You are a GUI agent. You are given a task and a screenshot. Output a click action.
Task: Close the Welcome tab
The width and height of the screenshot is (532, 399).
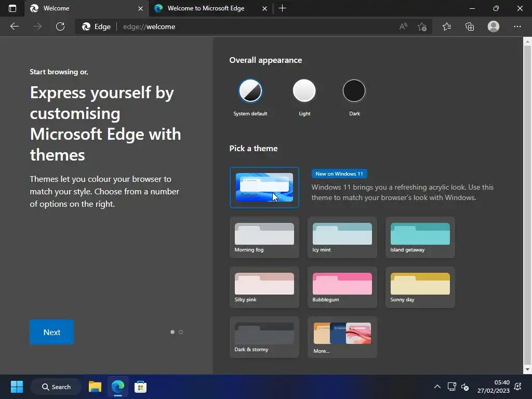coord(140,8)
